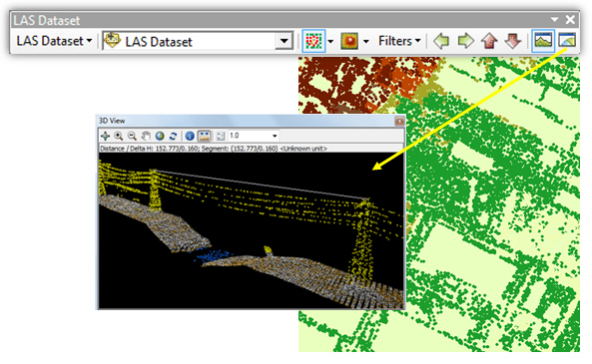Click the options icon beside exaggeration box
Viewport: 592px width, 364px height.
[x=221, y=136]
